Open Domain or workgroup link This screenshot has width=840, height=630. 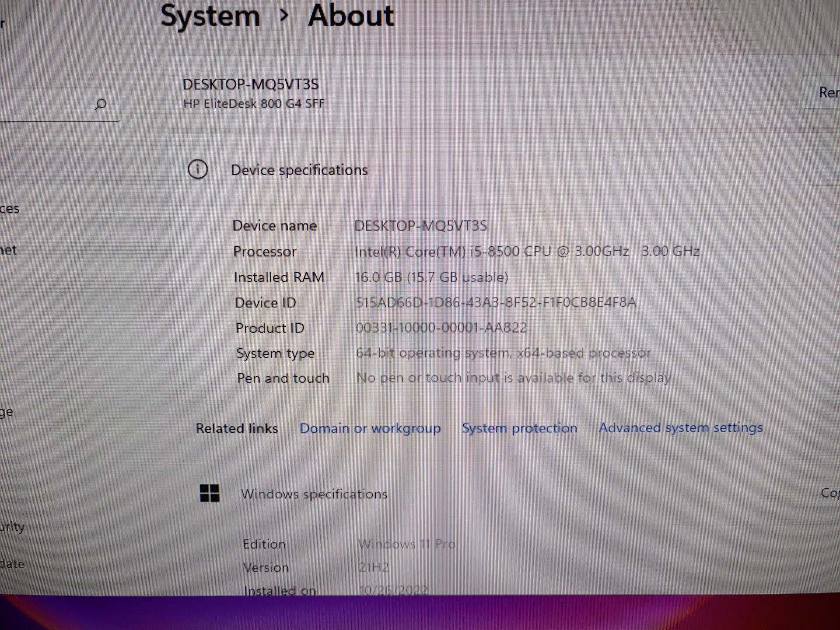(370, 429)
